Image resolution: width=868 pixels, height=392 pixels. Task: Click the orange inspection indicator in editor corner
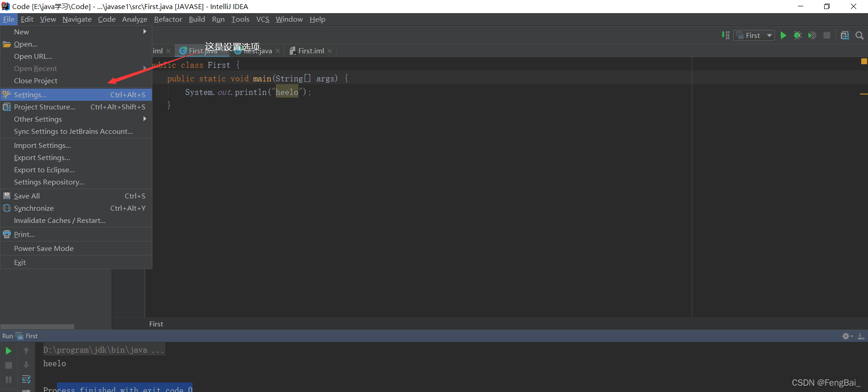click(x=864, y=61)
